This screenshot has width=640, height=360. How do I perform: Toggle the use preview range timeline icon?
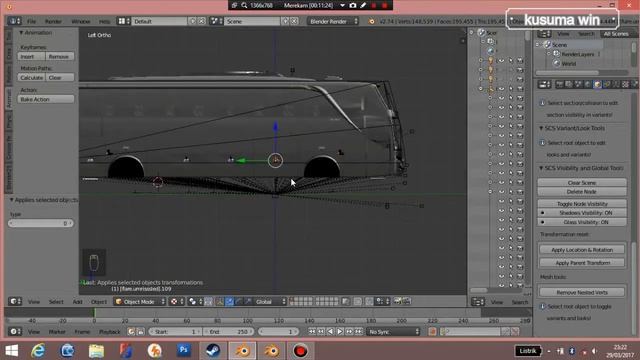(131, 332)
